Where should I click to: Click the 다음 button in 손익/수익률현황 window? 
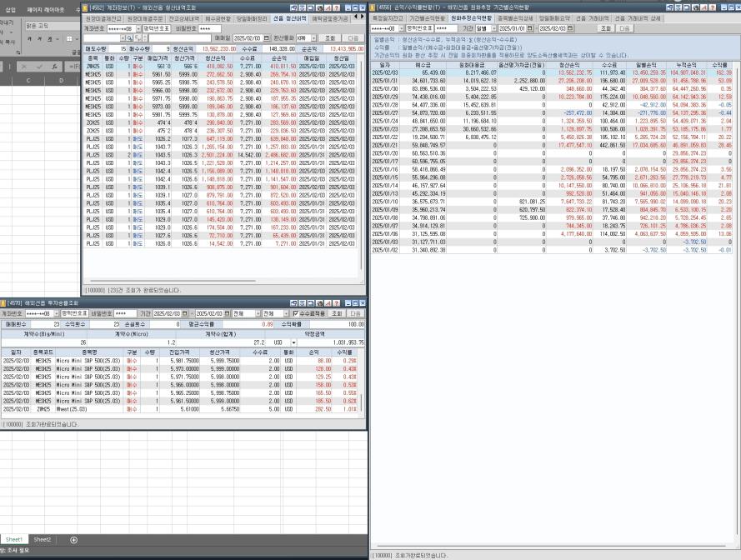coord(625,28)
